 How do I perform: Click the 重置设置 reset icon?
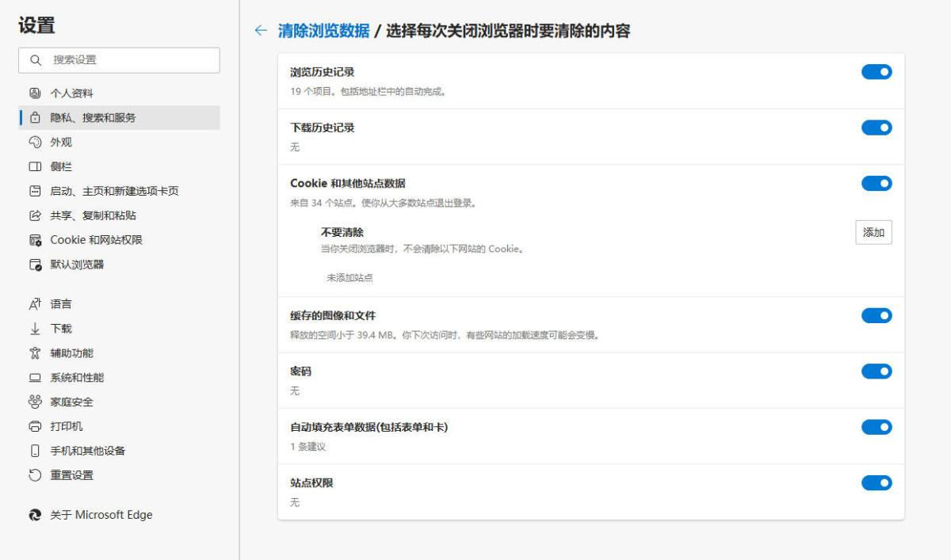(34, 476)
